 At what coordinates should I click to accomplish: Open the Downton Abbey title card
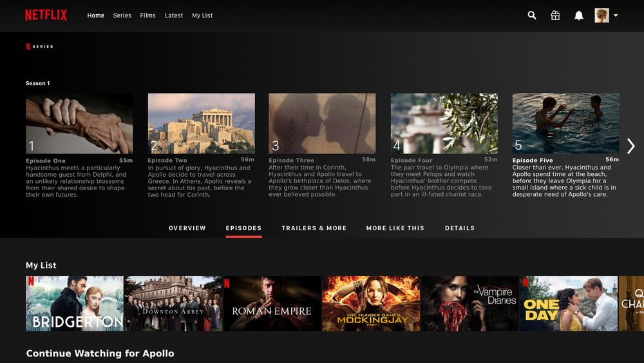click(x=174, y=304)
